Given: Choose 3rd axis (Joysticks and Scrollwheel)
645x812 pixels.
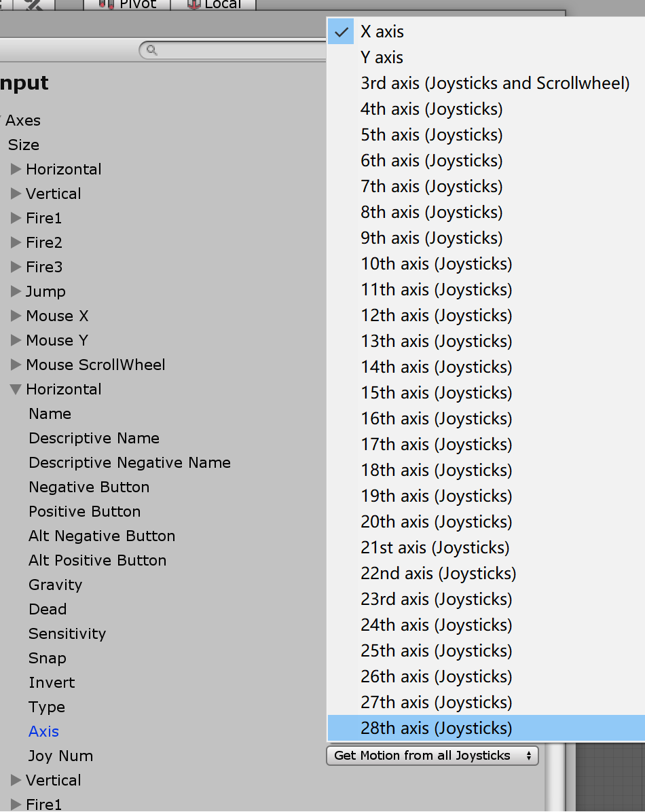Looking at the screenshot, I should pyautogui.click(x=495, y=84).
